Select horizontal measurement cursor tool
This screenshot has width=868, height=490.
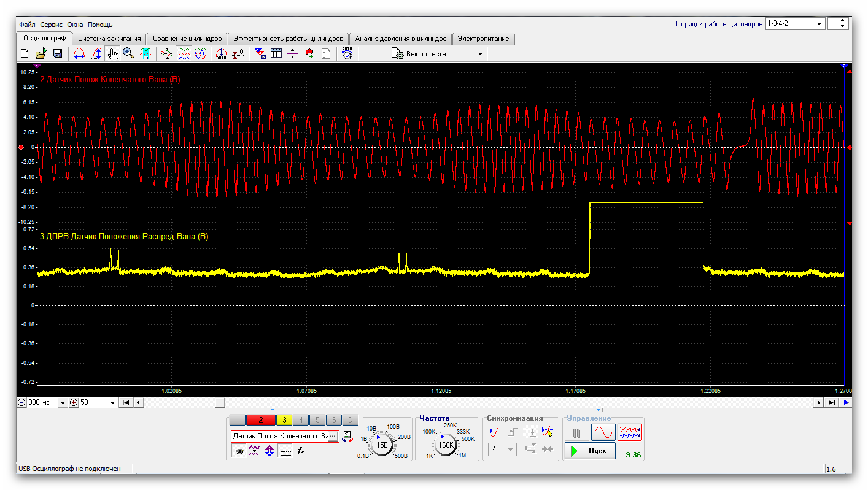[x=79, y=53]
